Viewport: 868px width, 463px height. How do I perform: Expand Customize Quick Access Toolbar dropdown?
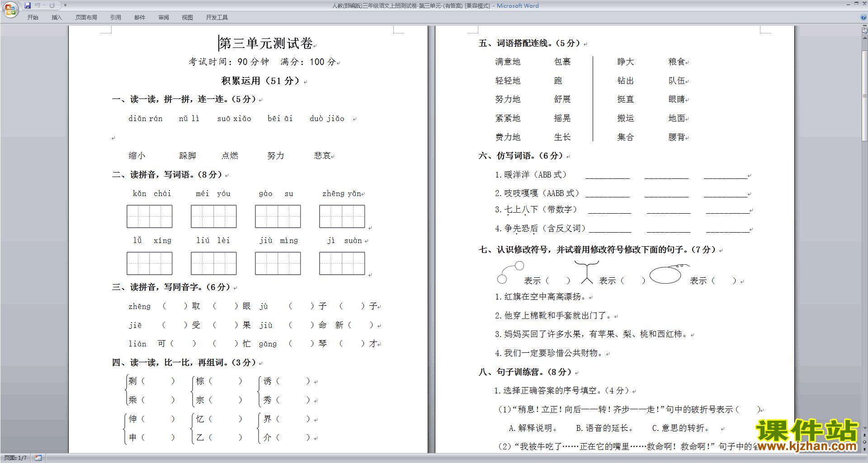pos(65,5)
